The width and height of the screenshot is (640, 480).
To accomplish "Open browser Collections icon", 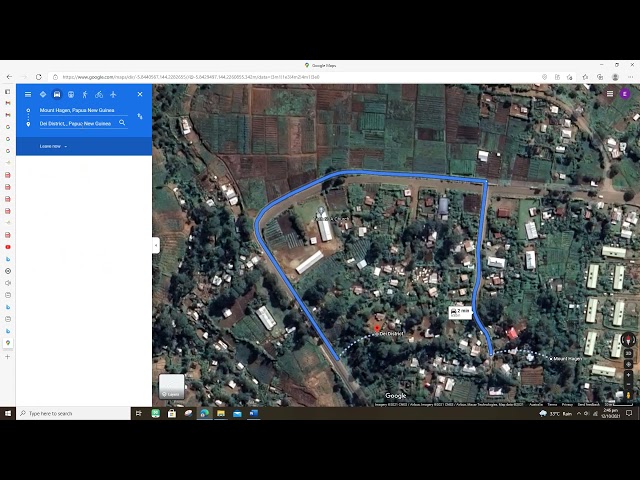I will (600, 77).
